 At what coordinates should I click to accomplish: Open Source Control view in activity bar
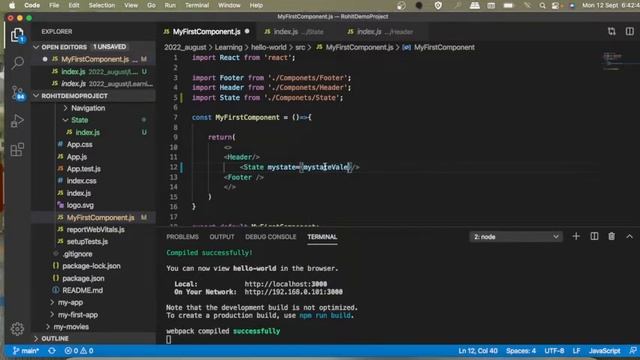[17, 92]
